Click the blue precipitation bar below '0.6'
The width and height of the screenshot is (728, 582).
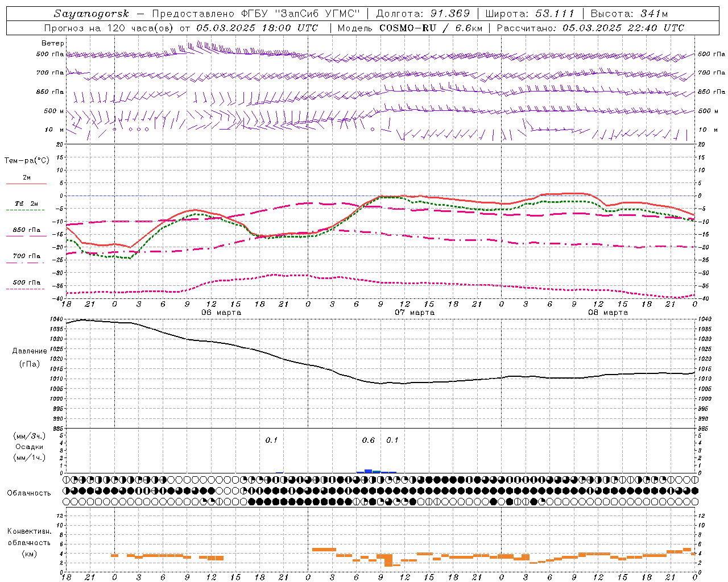pyautogui.click(x=368, y=471)
